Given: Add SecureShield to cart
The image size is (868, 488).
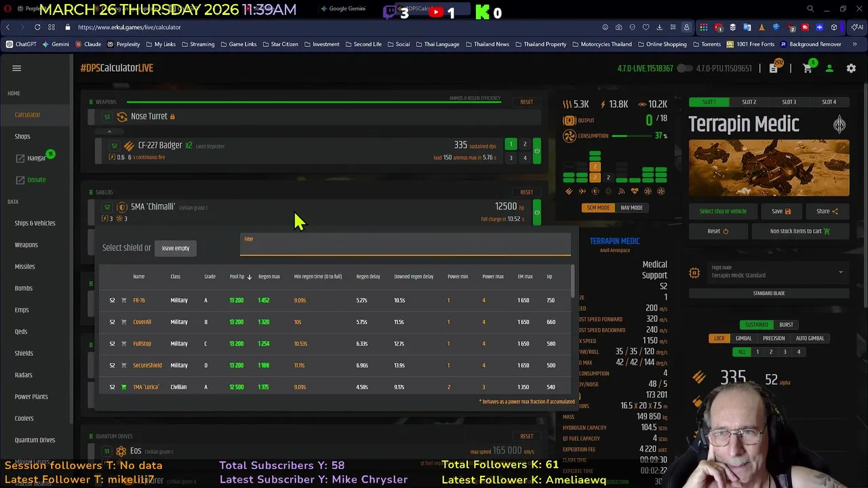Looking at the screenshot, I should pos(123,365).
